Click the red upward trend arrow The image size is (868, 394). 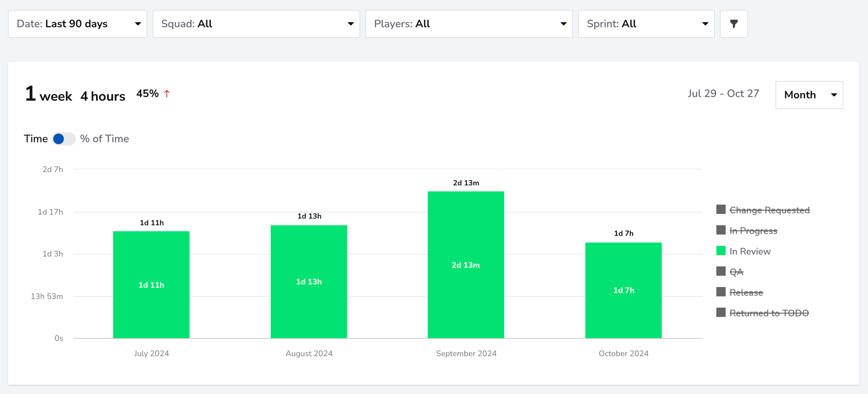click(167, 94)
